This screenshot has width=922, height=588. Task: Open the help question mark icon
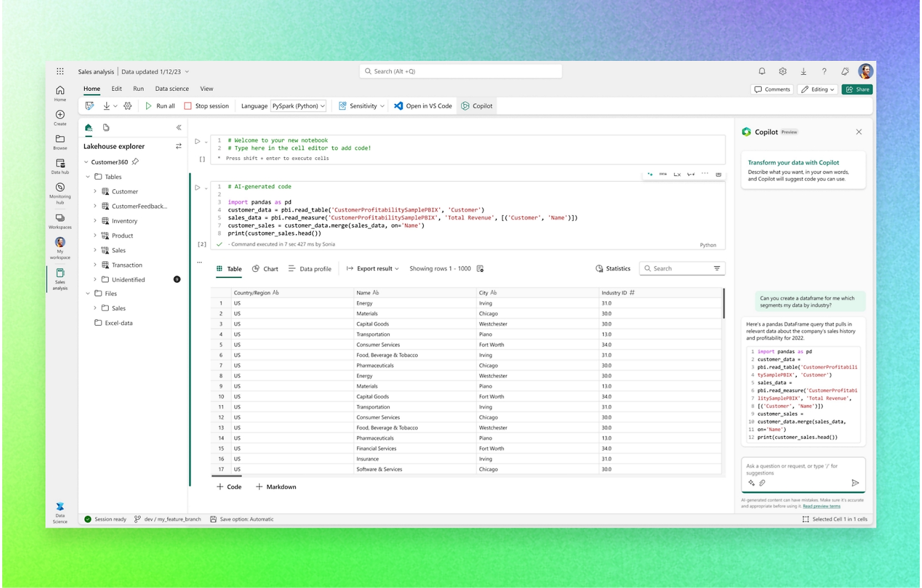tap(824, 71)
